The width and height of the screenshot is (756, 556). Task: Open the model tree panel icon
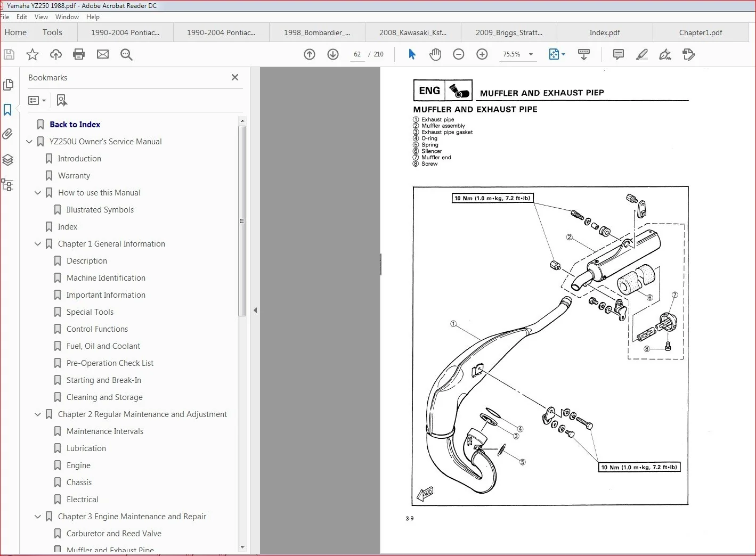point(7,185)
